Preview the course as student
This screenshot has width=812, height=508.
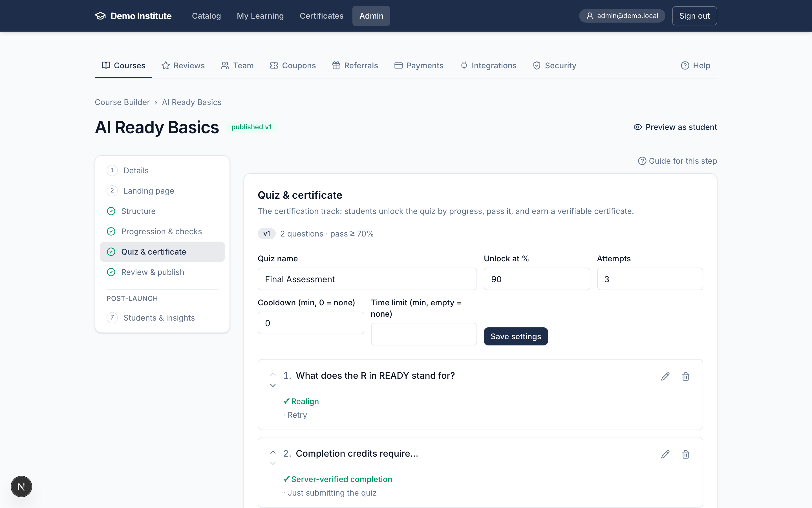(x=675, y=127)
